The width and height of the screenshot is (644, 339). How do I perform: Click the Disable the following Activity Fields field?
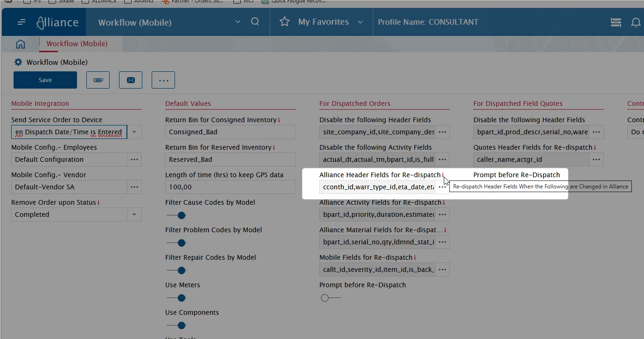[377, 159]
